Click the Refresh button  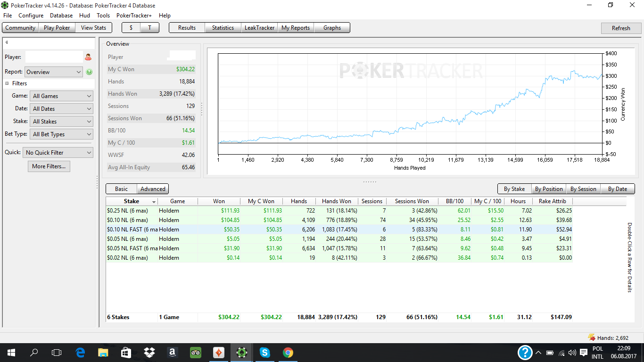point(621,28)
